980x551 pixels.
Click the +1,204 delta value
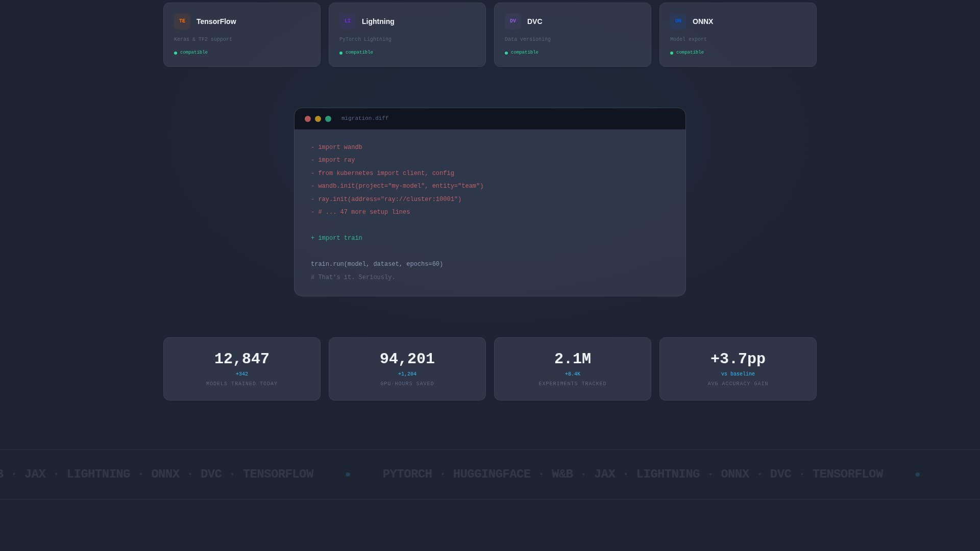tap(407, 374)
